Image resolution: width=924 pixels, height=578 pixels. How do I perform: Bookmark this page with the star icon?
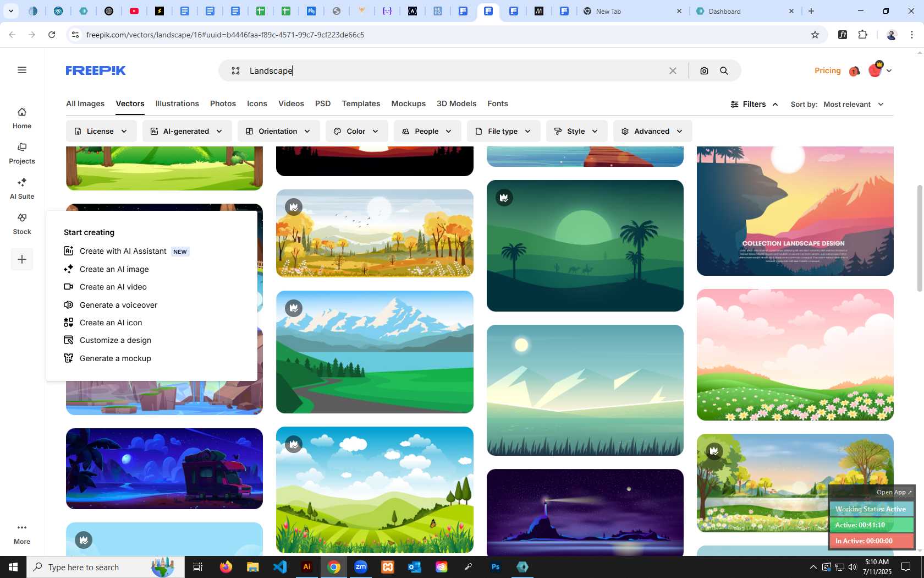coord(815,35)
